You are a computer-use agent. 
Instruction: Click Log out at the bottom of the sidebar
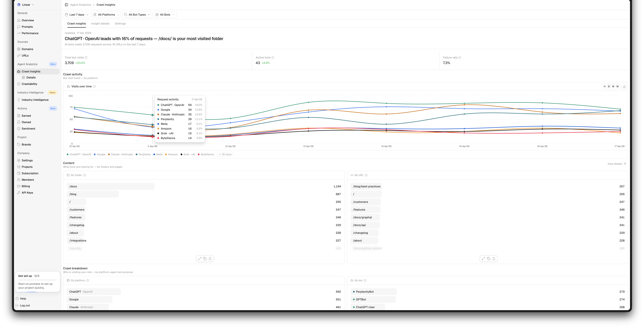(x=25, y=305)
